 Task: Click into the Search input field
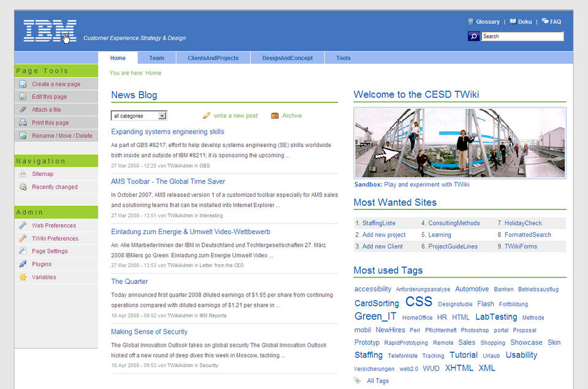(522, 37)
